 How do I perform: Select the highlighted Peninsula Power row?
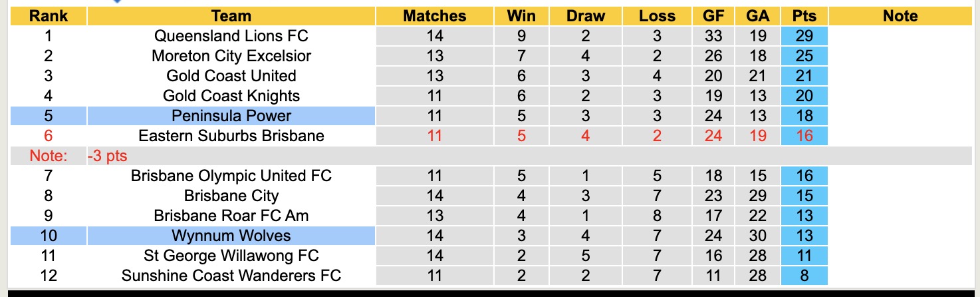pos(231,116)
